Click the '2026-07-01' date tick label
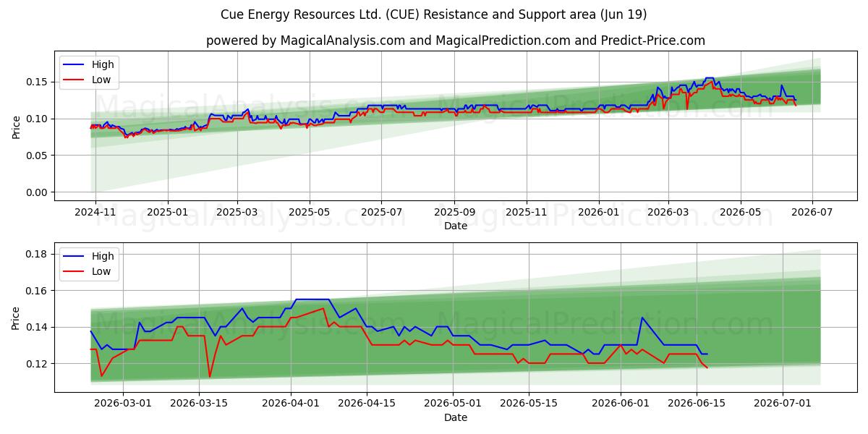 tap(784, 404)
